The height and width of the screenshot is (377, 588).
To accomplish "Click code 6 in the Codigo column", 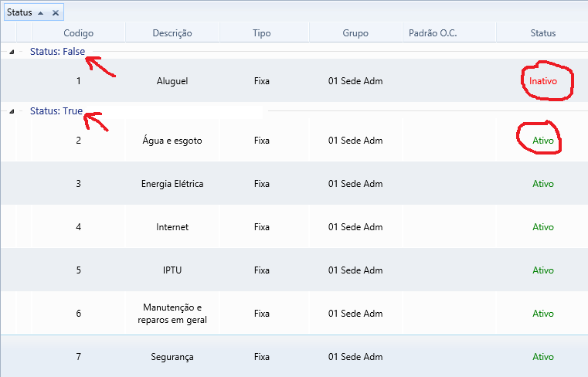I will click(78, 314).
